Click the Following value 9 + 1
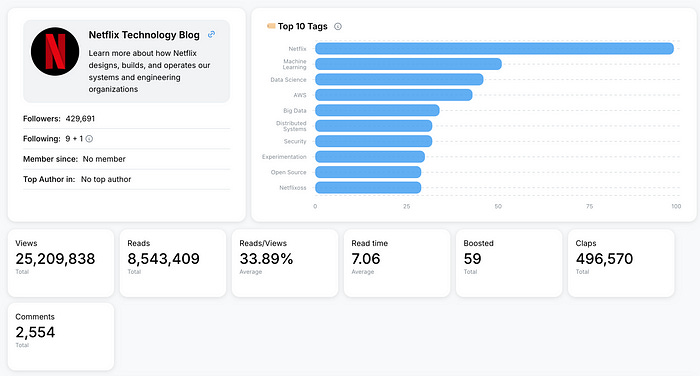 [74, 139]
